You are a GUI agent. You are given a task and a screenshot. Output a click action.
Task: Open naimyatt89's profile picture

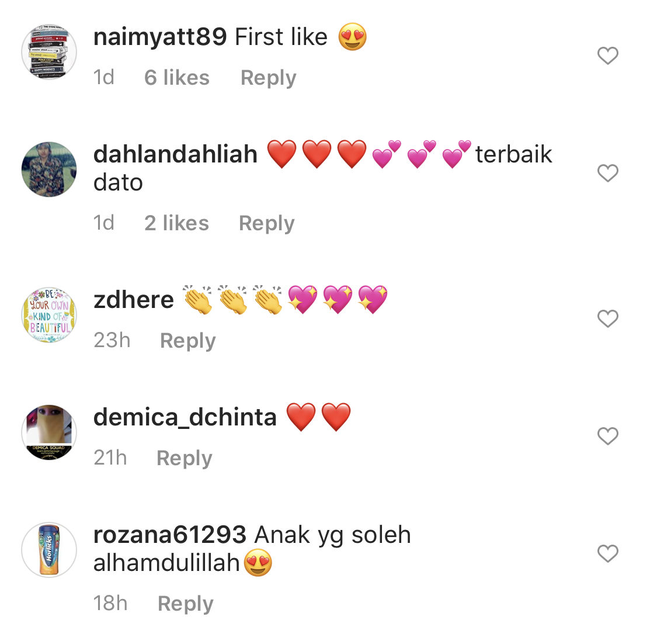pos(49,51)
